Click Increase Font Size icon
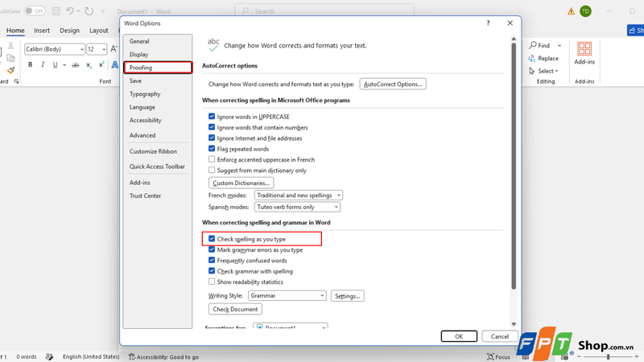This screenshot has width=644, height=362. [114, 49]
